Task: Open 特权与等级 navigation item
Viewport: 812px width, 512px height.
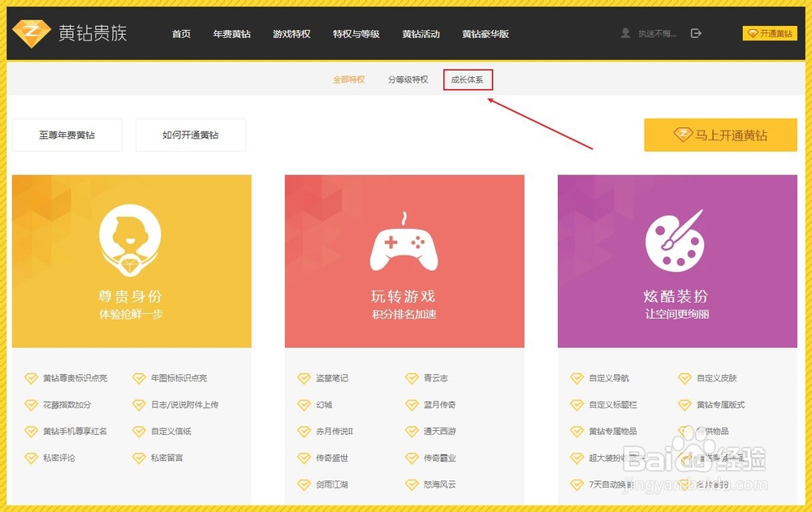Action: tap(356, 34)
